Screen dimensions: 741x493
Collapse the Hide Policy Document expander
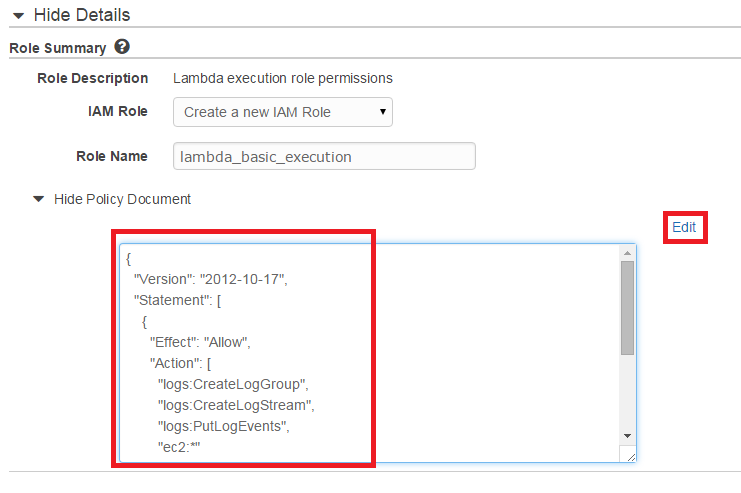point(112,199)
